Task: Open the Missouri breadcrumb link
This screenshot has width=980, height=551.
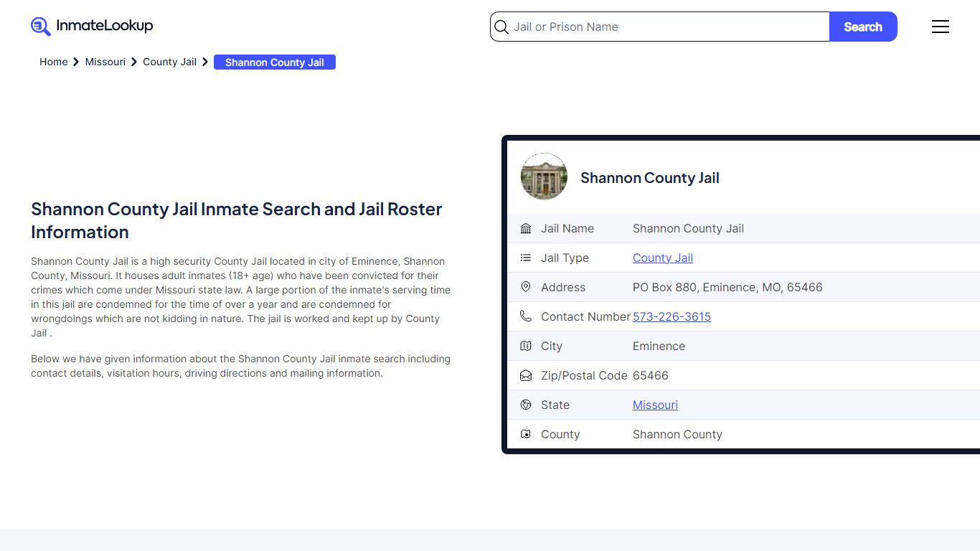Action: (x=105, y=62)
